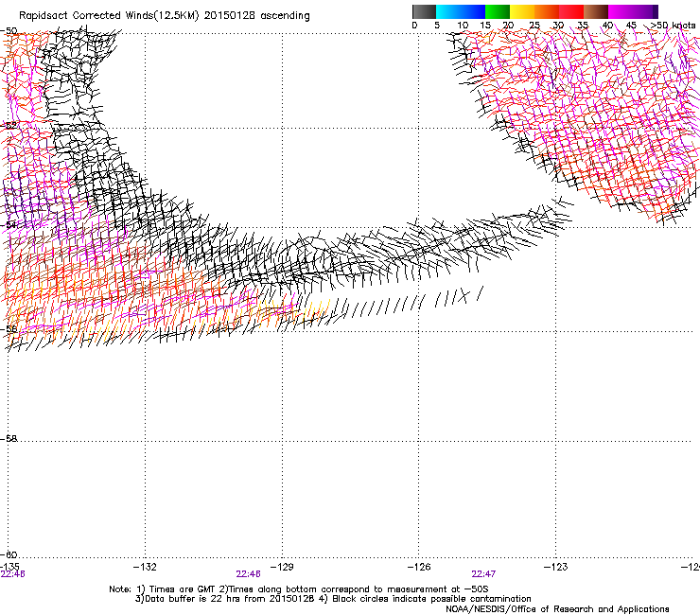Click the '20' legend scale label
The width and height of the screenshot is (700, 615).
coord(508,26)
